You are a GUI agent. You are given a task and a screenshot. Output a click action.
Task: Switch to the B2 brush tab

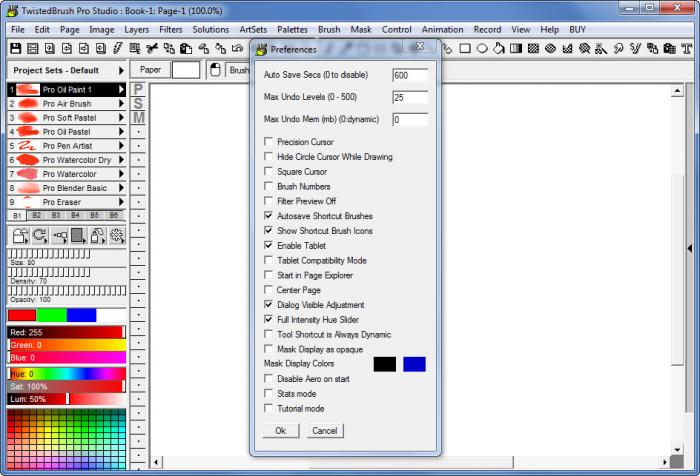pos(37,216)
